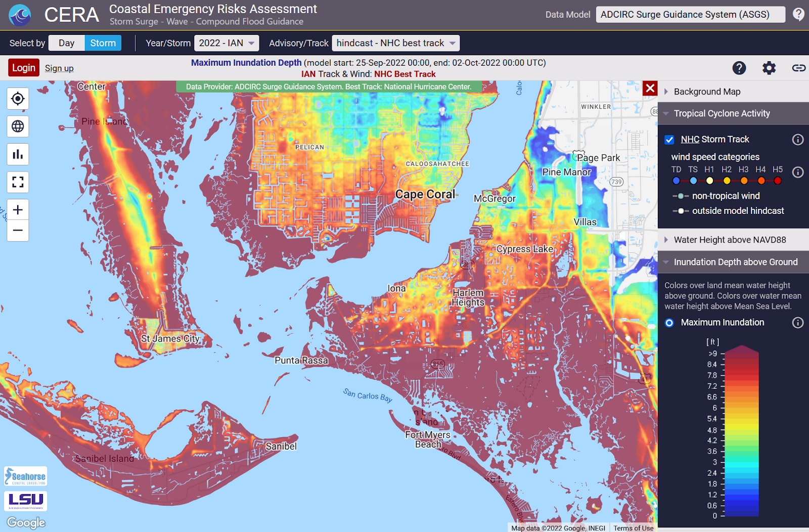Click the inundation depth color scale bar
This screenshot has width=809, height=532.
[x=742, y=431]
